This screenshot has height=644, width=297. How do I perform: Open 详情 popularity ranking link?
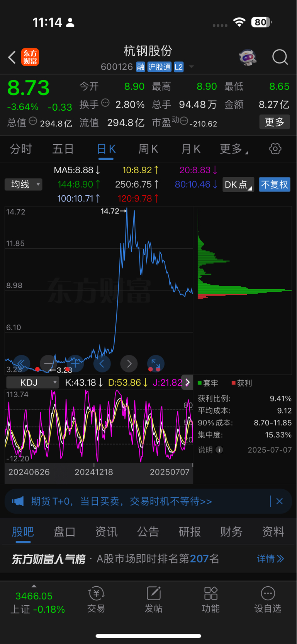click(x=271, y=559)
